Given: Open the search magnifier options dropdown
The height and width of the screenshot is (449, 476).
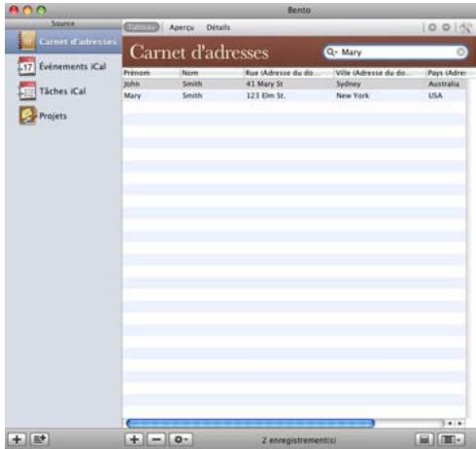Looking at the screenshot, I should click(331, 52).
